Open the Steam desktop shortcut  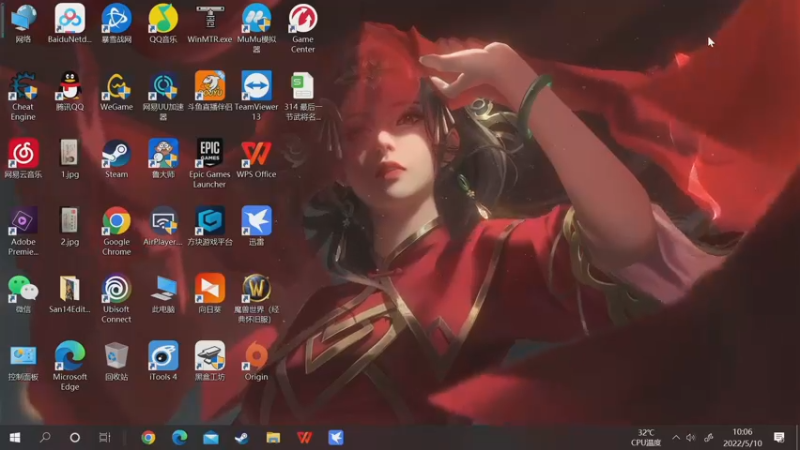click(x=116, y=159)
